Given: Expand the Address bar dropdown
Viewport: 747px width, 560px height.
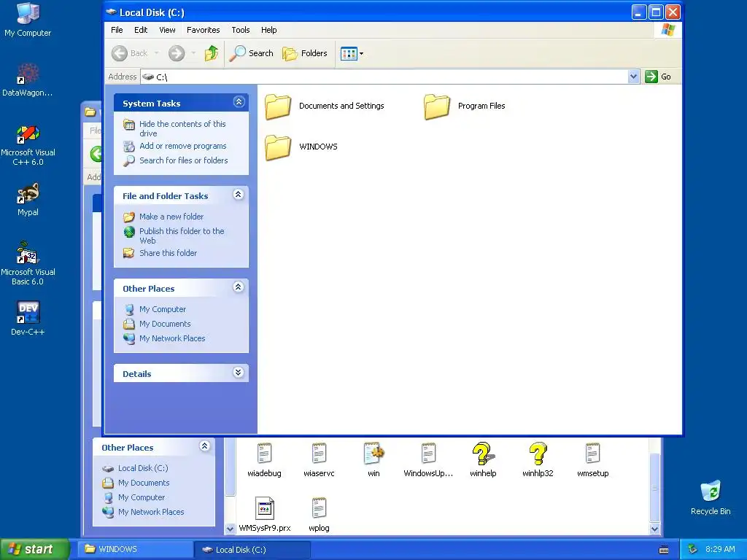Looking at the screenshot, I should click(633, 77).
